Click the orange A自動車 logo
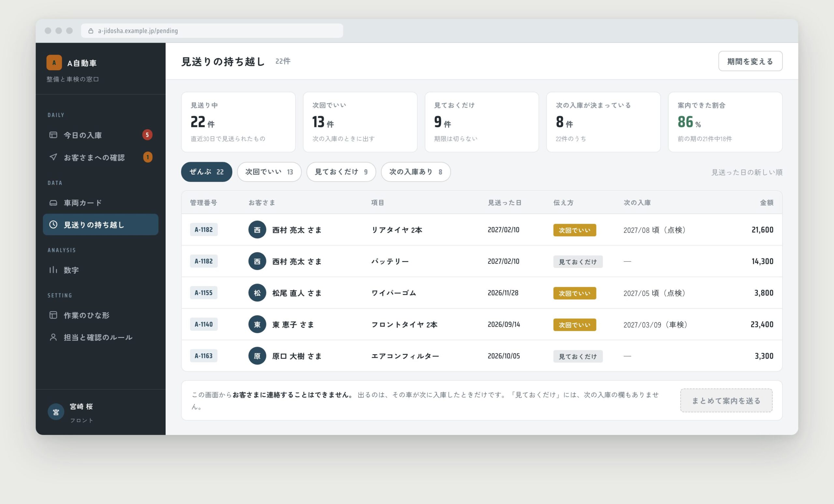The width and height of the screenshot is (834, 504). pyautogui.click(x=54, y=63)
